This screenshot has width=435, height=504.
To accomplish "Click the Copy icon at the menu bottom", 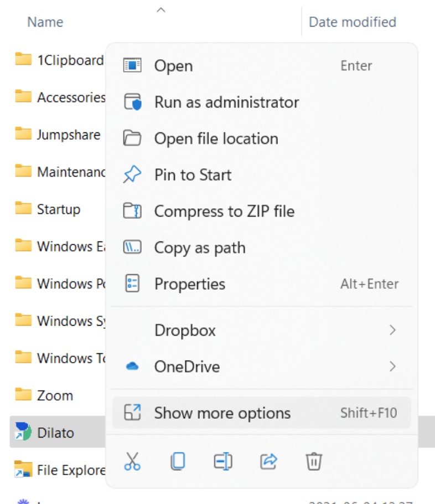I will tap(178, 461).
